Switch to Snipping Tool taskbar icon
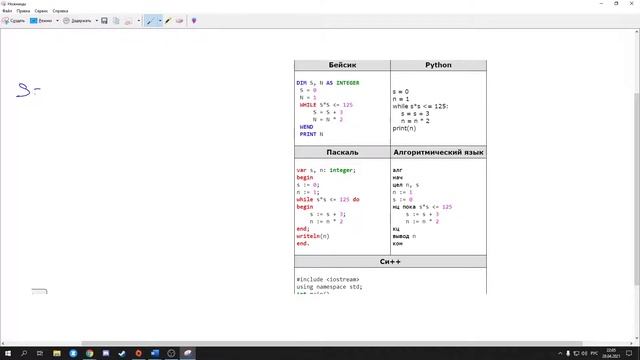Screen dimensions: 640x360 click(187, 353)
